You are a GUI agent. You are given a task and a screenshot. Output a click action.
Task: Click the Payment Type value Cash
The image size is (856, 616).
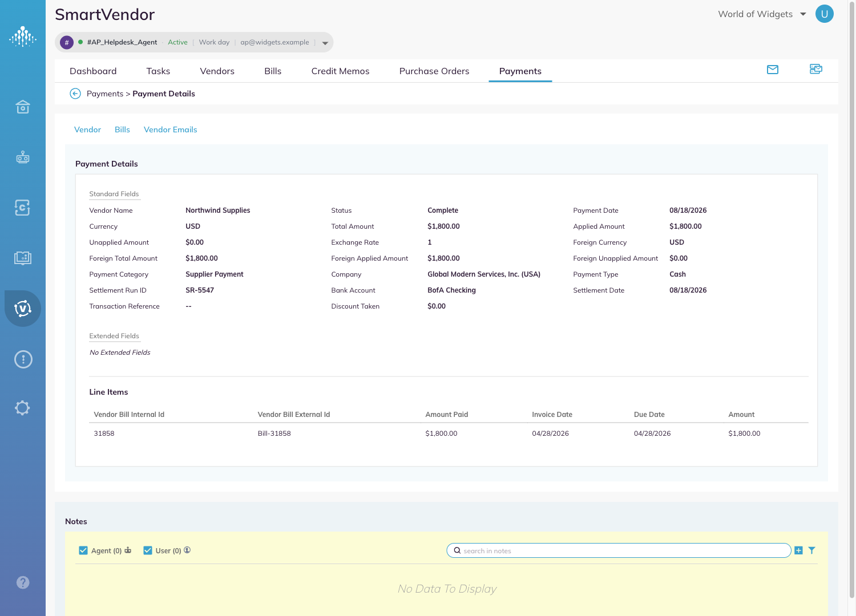pyautogui.click(x=677, y=274)
